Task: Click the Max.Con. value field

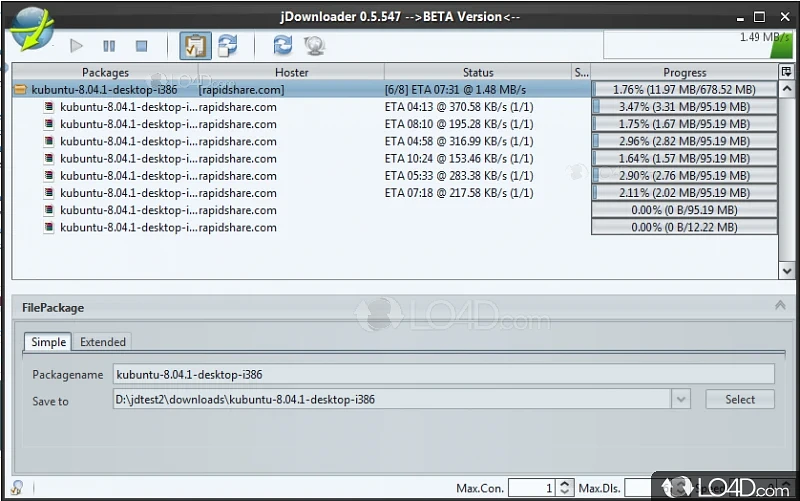Action: click(x=532, y=488)
